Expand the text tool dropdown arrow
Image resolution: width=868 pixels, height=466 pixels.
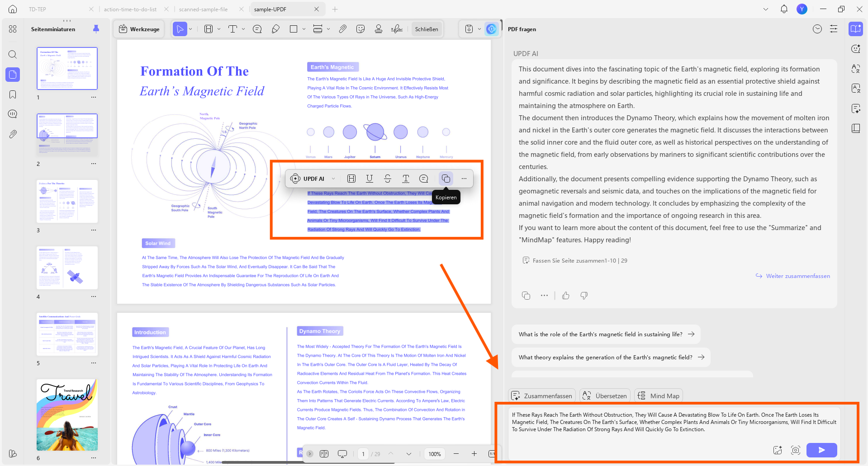pyautogui.click(x=243, y=29)
